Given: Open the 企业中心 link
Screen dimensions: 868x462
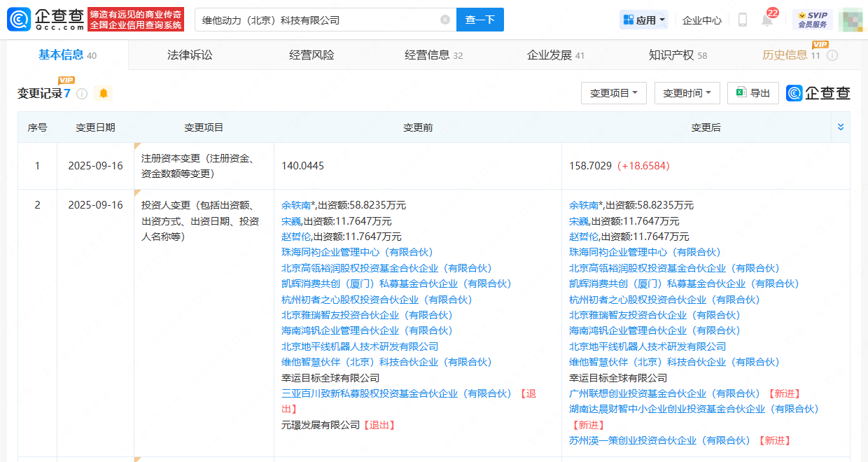Looking at the screenshot, I should point(701,20).
